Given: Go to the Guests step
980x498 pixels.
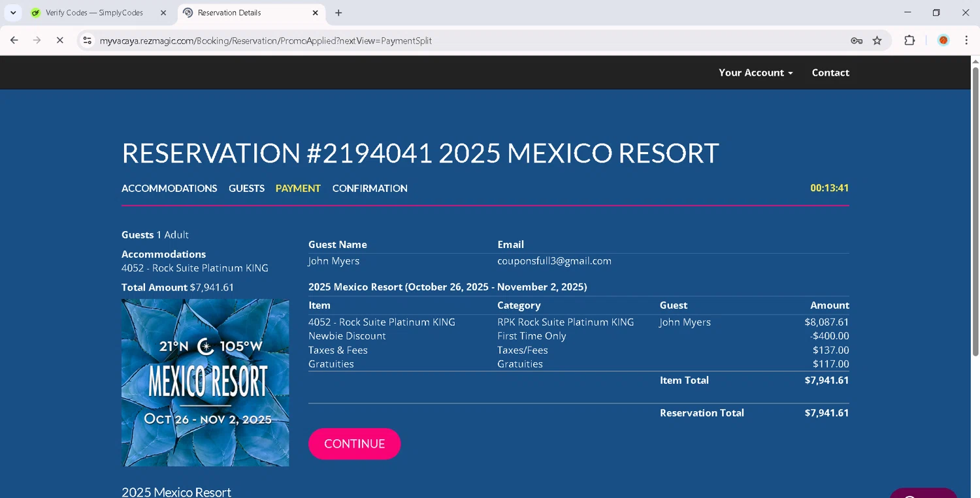Looking at the screenshot, I should 246,188.
